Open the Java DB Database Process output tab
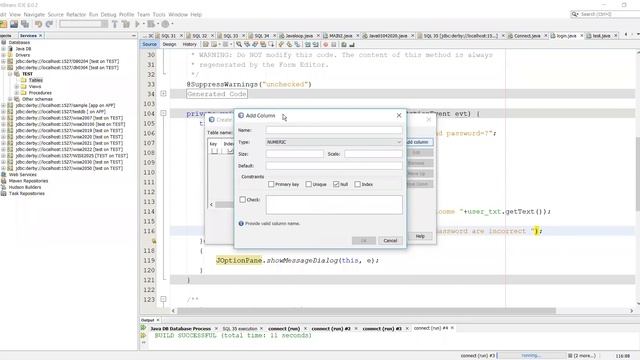Image resolution: width=640 pixels, height=360 pixels. pos(180,329)
